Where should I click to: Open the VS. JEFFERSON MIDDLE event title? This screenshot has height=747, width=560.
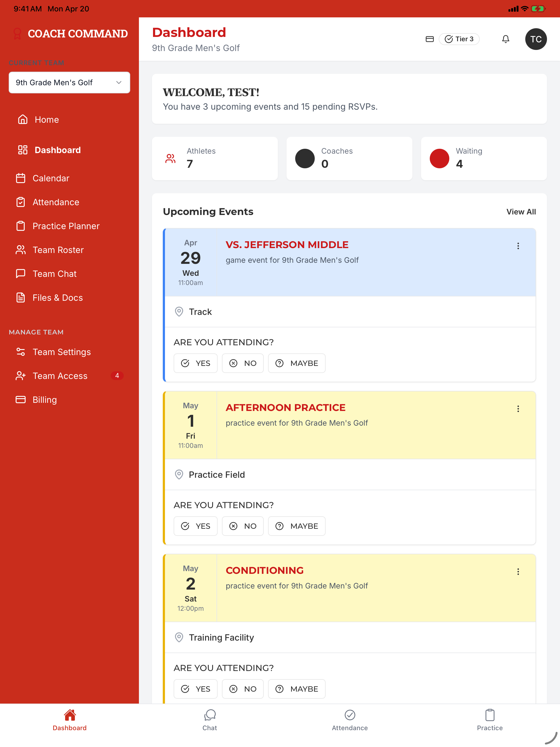tap(287, 245)
